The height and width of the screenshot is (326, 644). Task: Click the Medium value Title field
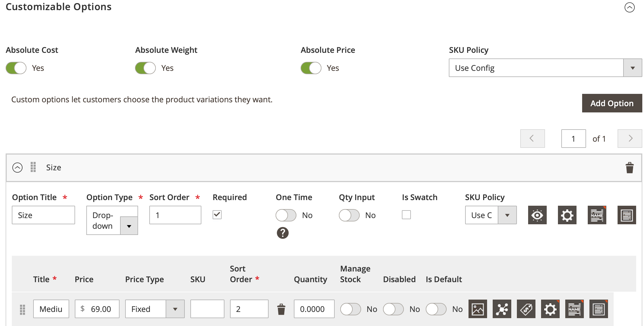[x=51, y=309]
